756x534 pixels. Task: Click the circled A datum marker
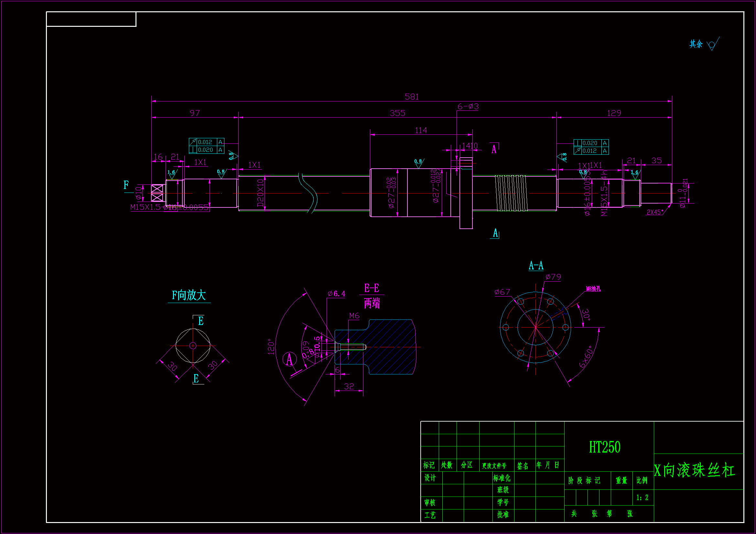pyautogui.click(x=289, y=359)
